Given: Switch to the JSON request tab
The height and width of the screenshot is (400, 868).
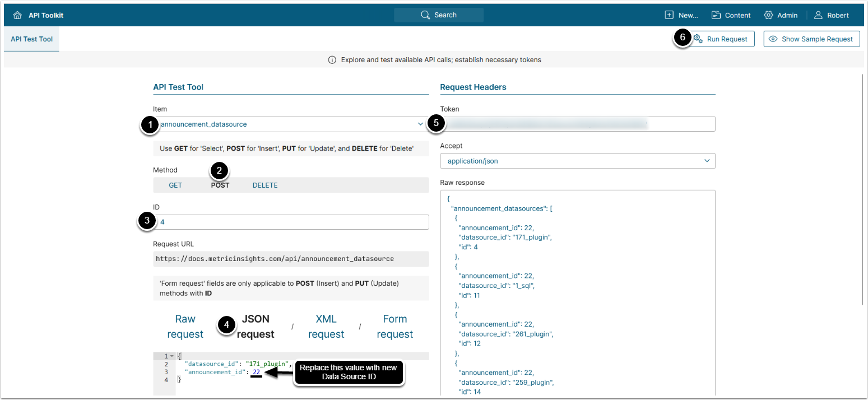Looking at the screenshot, I should click(x=256, y=327).
